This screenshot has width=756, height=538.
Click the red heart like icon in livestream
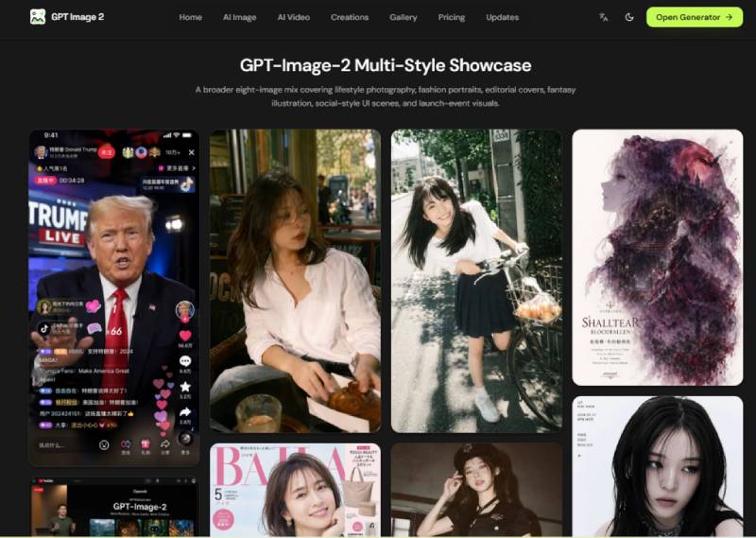tap(185, 336)
